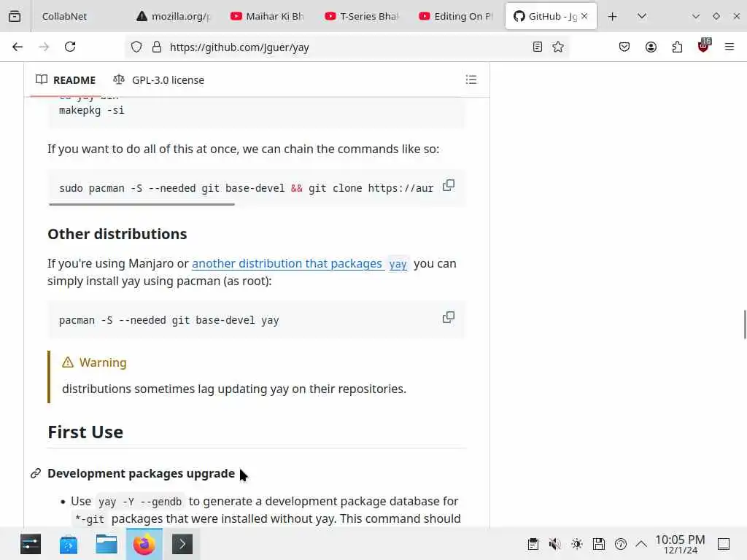The image size is (747, 560).
Task: Toggle muted volume tray icon
Action: [554, 544]
